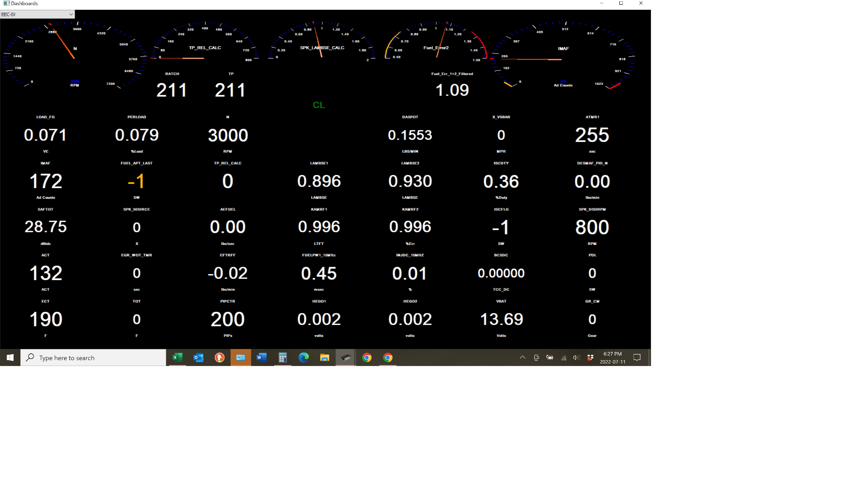Open the EEC-IV dashboard selector dropdown

[x=37, y=14]
